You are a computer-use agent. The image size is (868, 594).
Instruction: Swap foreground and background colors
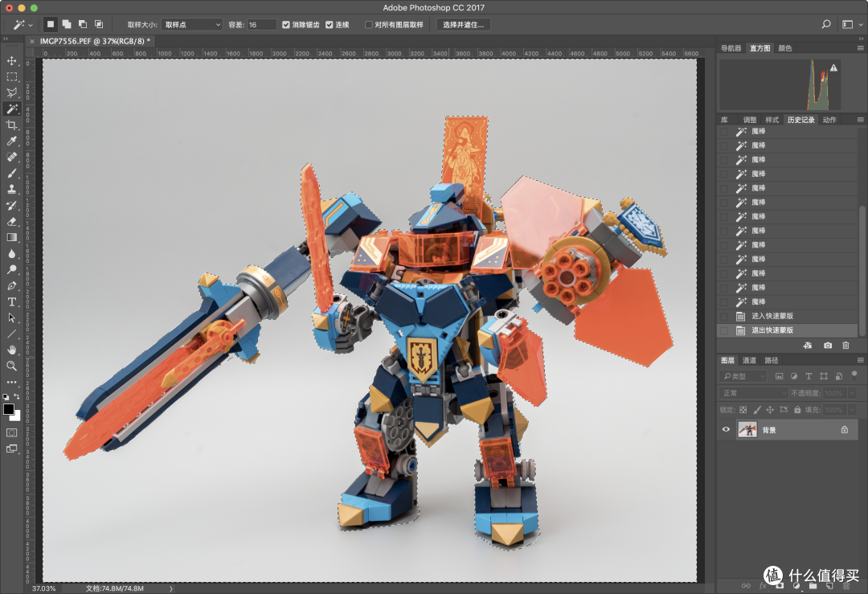point(17,396)
